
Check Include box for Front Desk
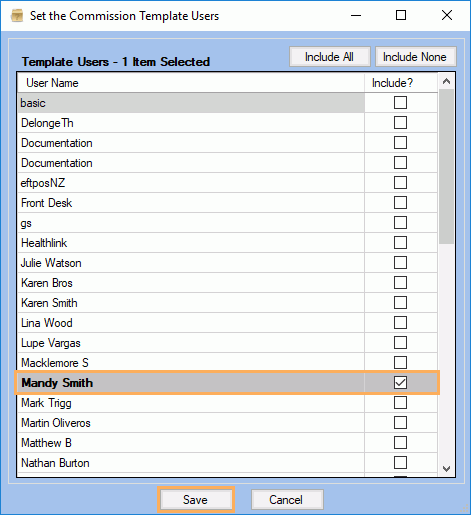(x=400, y=203)
